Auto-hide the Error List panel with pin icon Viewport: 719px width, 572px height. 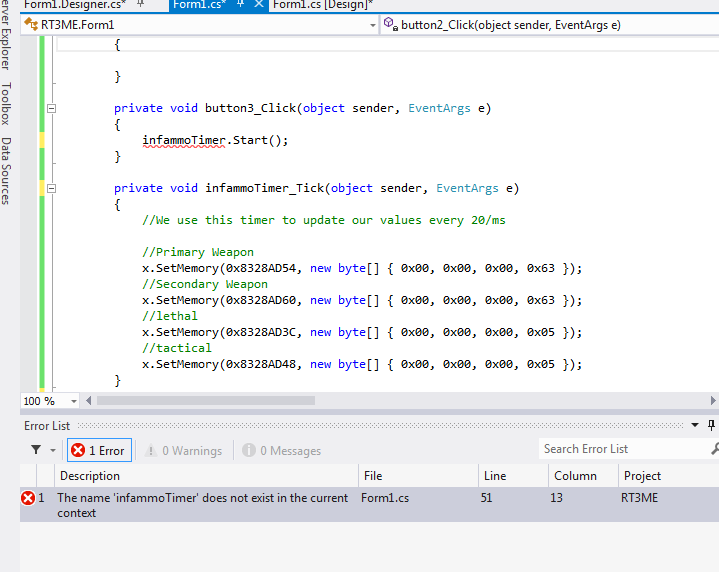[x=711, y=425]
